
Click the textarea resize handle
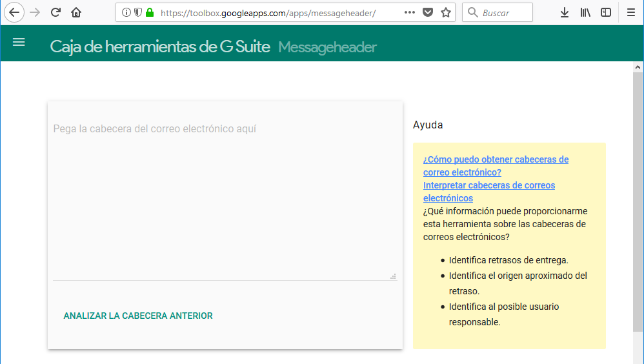tap(393, 276)
